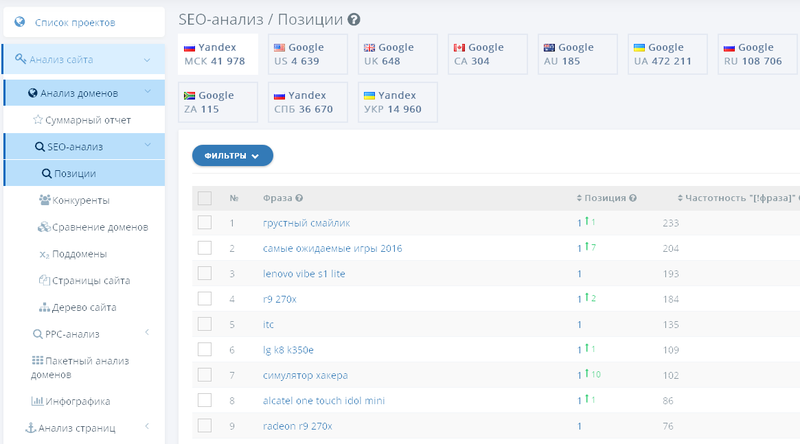Click the magnifier icon next to SEO-анализ
Image resolution: width=800 pixels, height=444 pixels.
(40, 146)
